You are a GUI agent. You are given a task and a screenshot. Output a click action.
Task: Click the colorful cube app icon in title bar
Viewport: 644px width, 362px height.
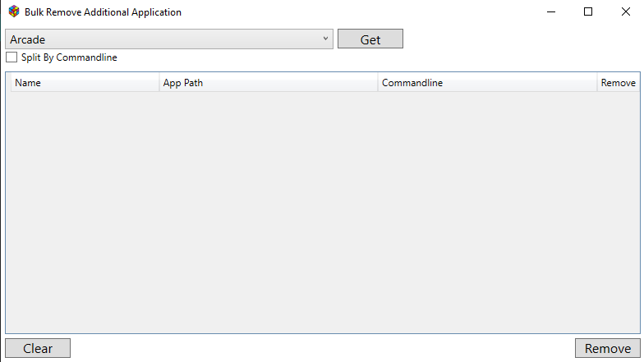(x=14, y=11)
